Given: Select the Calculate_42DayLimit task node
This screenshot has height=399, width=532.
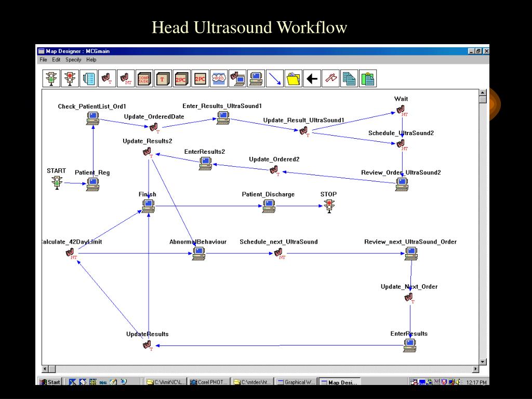Looking at the screenshot, I should click(71, 254).
